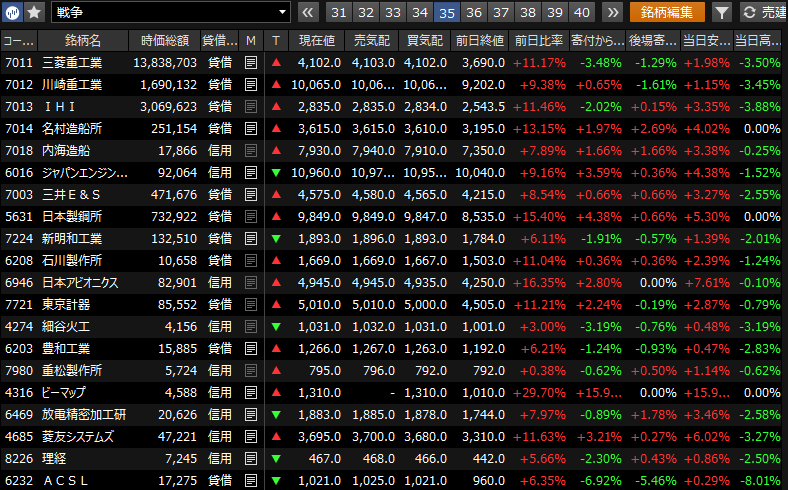Sort by 前日比率 column header
Viewport: 788px width, 490px height.
click(538, 40)
